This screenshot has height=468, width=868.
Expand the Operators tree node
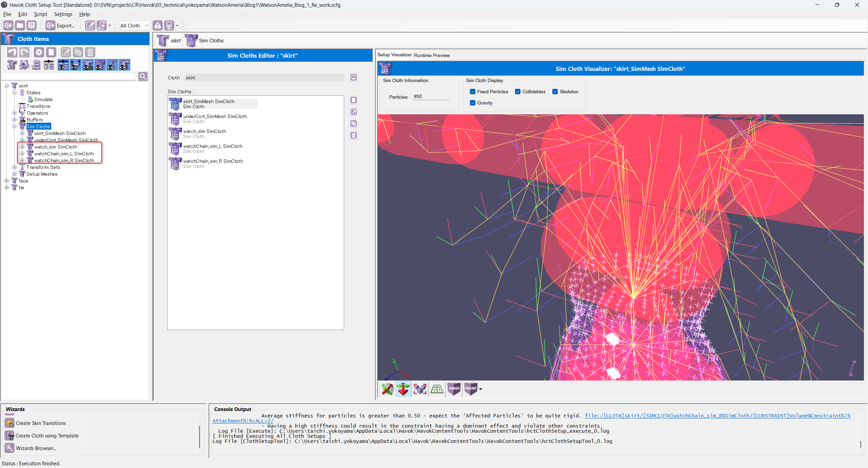(x=15, y=113)
